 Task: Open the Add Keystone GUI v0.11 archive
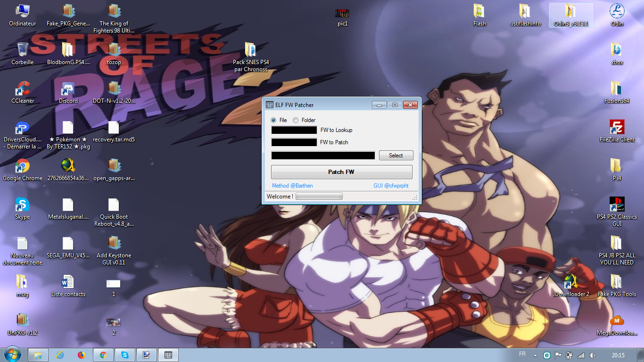tap(114, 251)
